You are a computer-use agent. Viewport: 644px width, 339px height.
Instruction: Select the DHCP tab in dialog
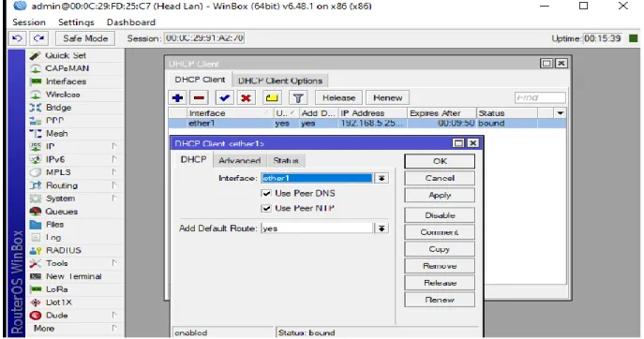point(193,159)
